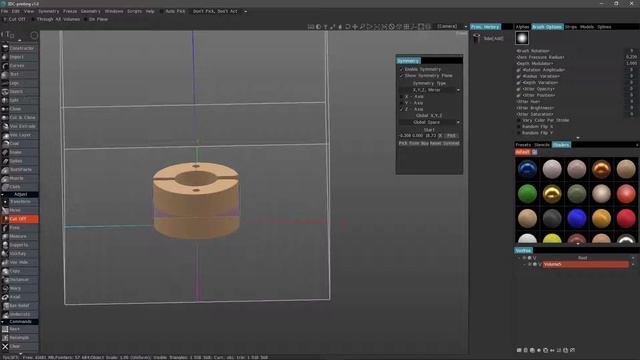Select the Volume5 layer in VoxTree
Viewport: 640px width, 360px height.
click(x=585, y=264)
